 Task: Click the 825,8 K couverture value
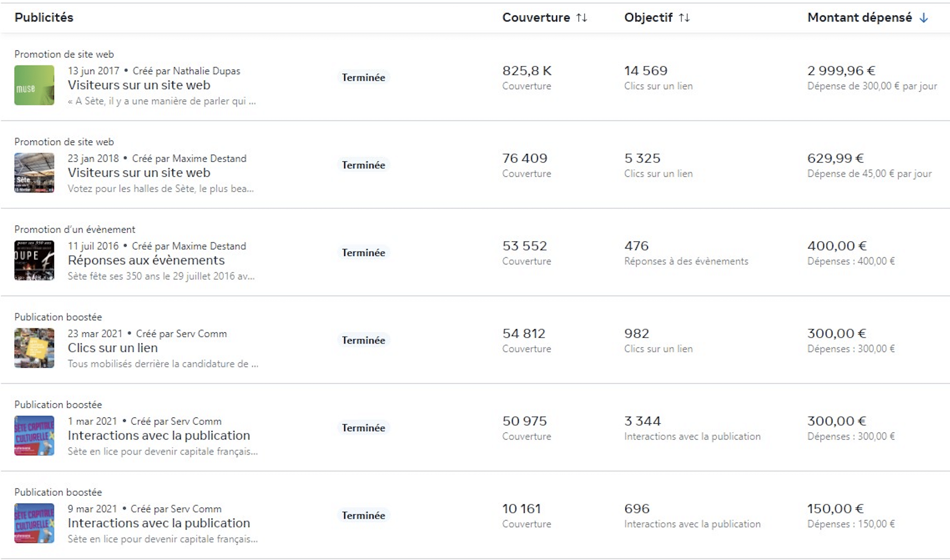pos(527,71)
